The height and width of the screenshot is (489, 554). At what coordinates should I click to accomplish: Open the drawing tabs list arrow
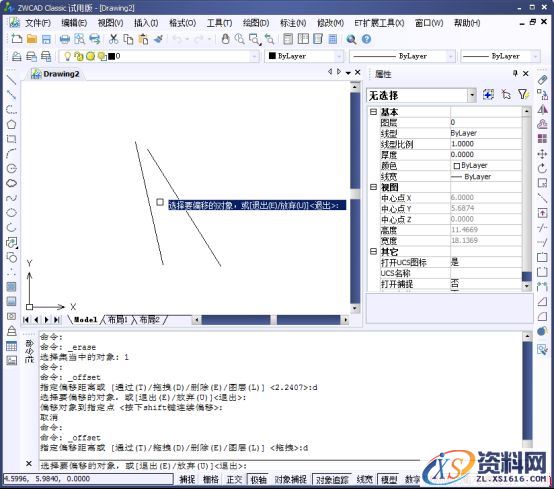pyautogui.click(x=348, y=72)
